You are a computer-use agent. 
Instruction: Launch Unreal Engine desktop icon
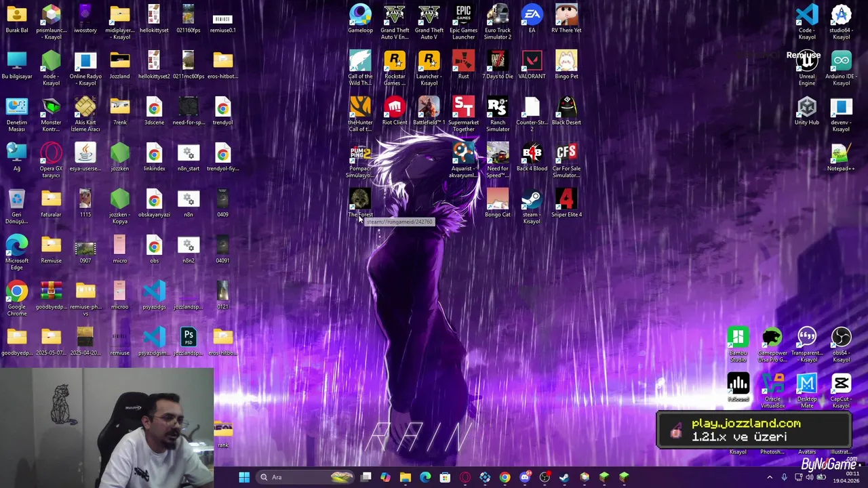[806, 68]
